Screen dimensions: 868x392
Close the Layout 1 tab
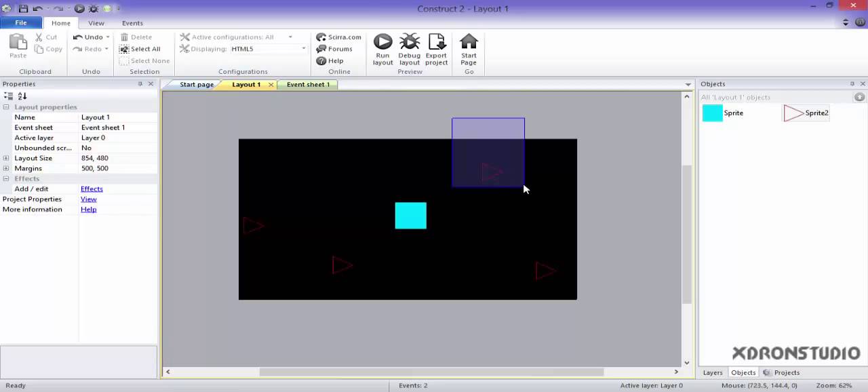coord(271,85)
